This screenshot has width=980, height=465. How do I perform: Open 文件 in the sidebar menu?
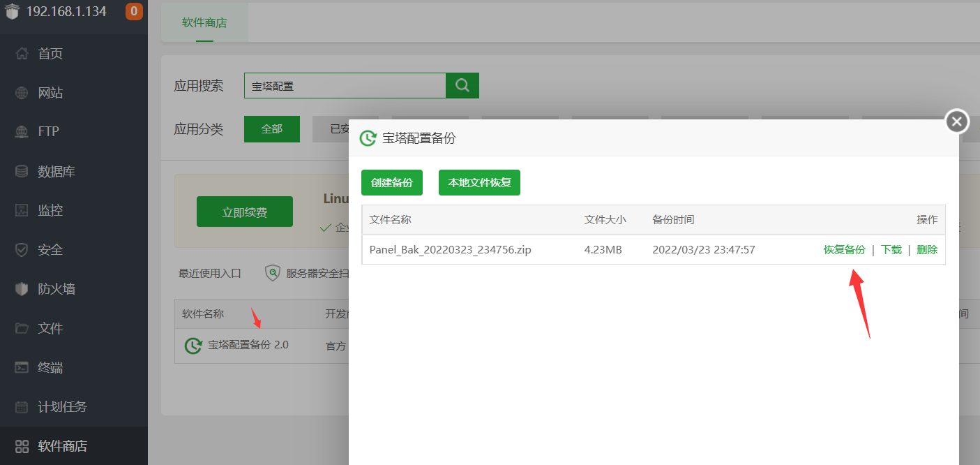tap(50, 328)
